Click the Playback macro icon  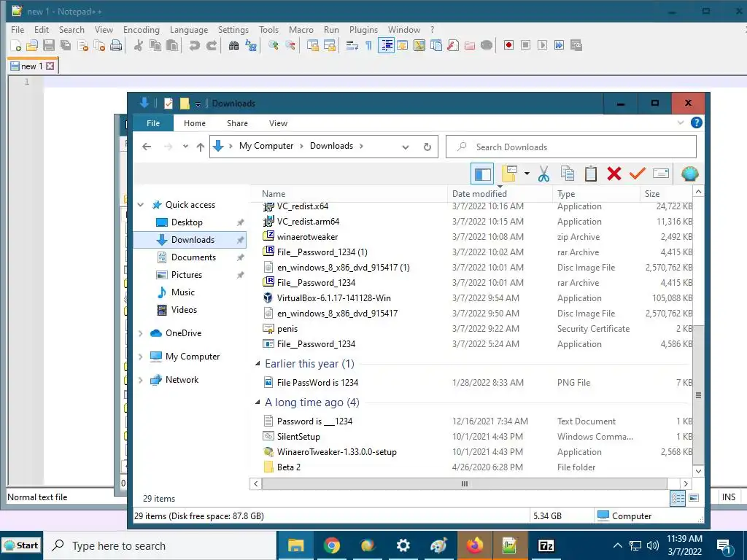point(542,45)
